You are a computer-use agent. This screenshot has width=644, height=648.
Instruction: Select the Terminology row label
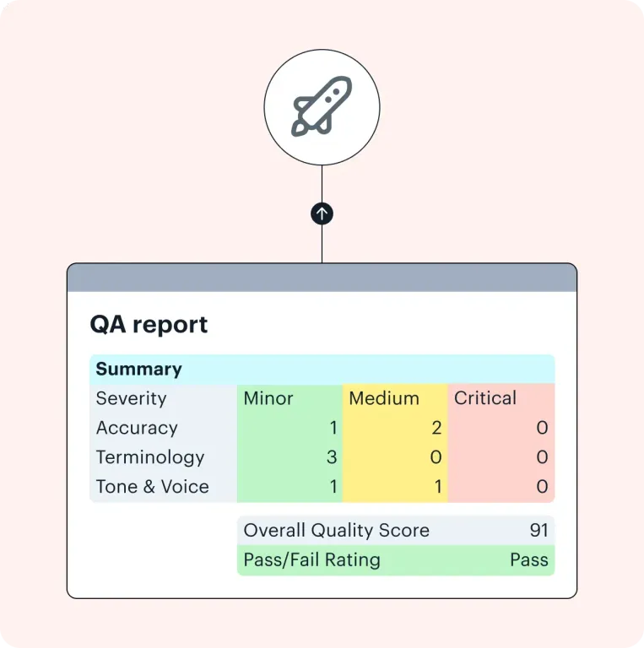click(x=150, y=457)
